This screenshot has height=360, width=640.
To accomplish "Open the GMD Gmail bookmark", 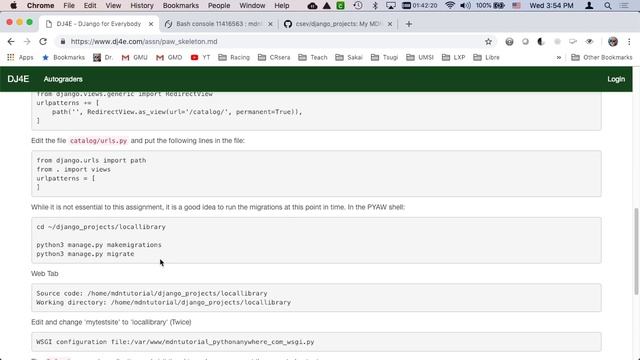I will [x=169, y=58].
